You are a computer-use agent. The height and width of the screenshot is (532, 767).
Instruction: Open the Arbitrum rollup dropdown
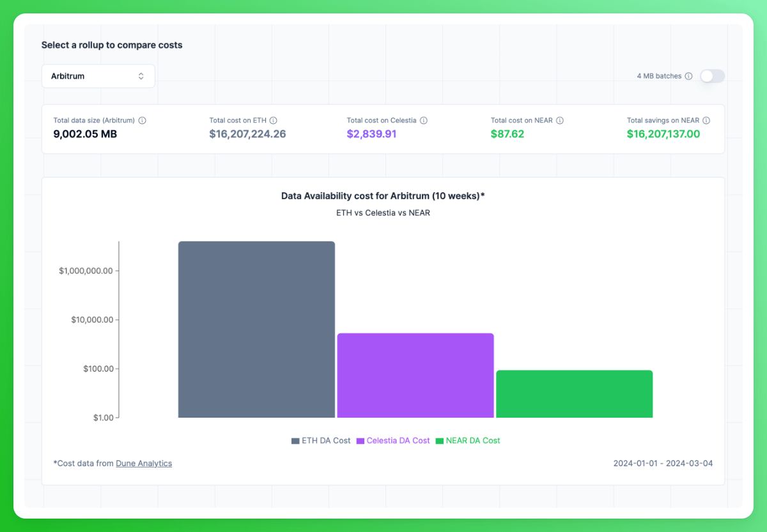pyautogui.click(x=98, y=76)
